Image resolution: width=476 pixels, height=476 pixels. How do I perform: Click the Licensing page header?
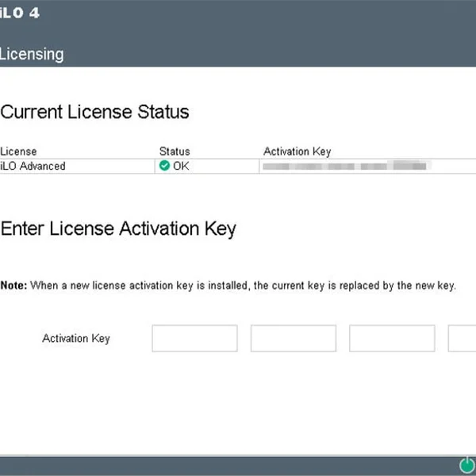pyautogui.click(x=32, y=54)
